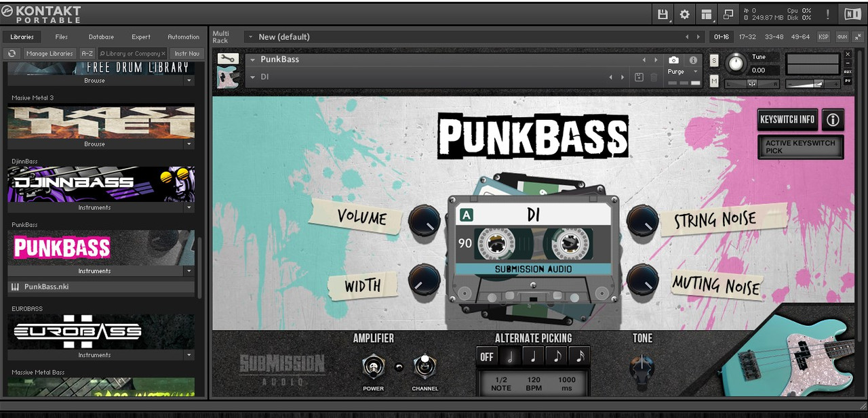Open PunkBass info panel with circled i
The image size is (868, 418).
tap(833, 121)
